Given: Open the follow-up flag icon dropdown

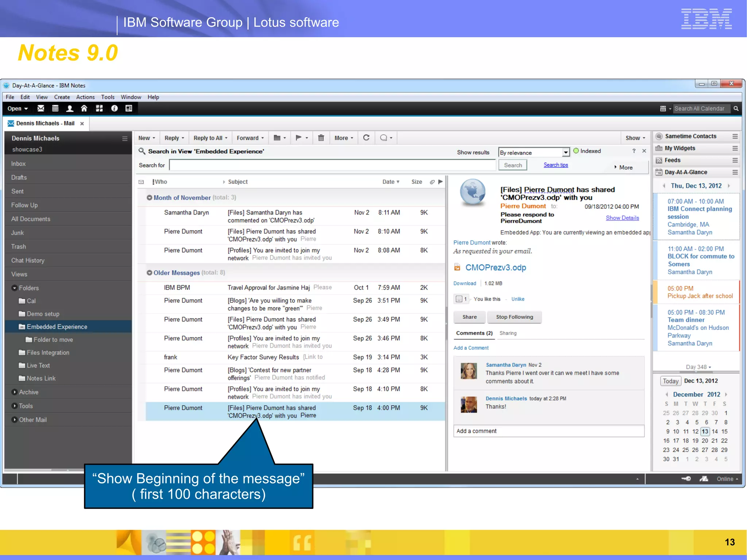Looking at the screenshot, I should (x=301, y=138).
